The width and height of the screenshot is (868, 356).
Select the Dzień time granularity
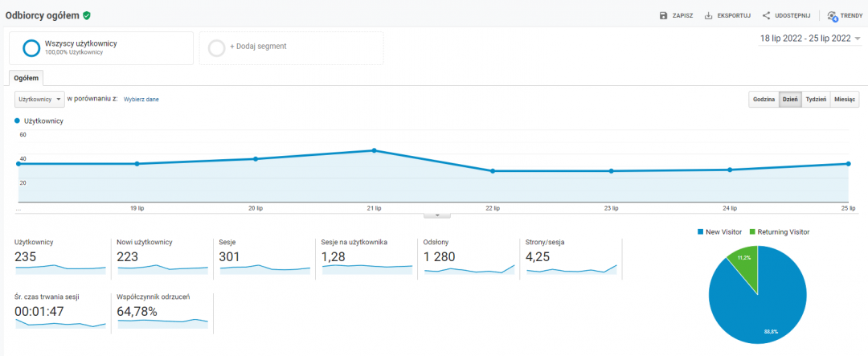(x=790, y=99)
